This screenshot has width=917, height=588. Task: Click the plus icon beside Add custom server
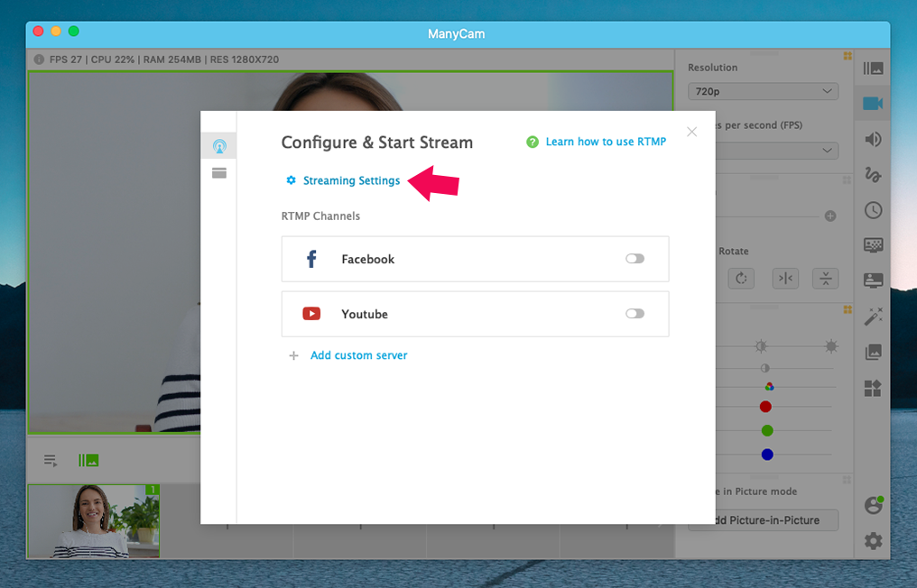click(x=293, y=355)
